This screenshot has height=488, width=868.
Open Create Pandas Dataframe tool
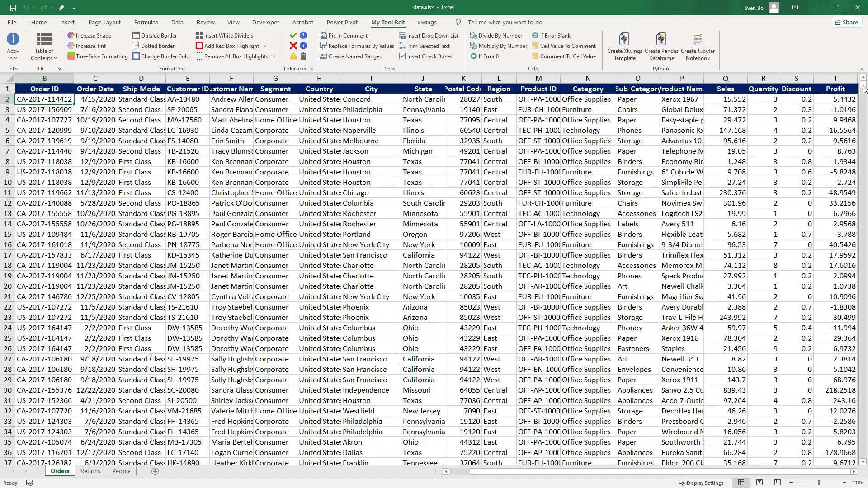660,47
